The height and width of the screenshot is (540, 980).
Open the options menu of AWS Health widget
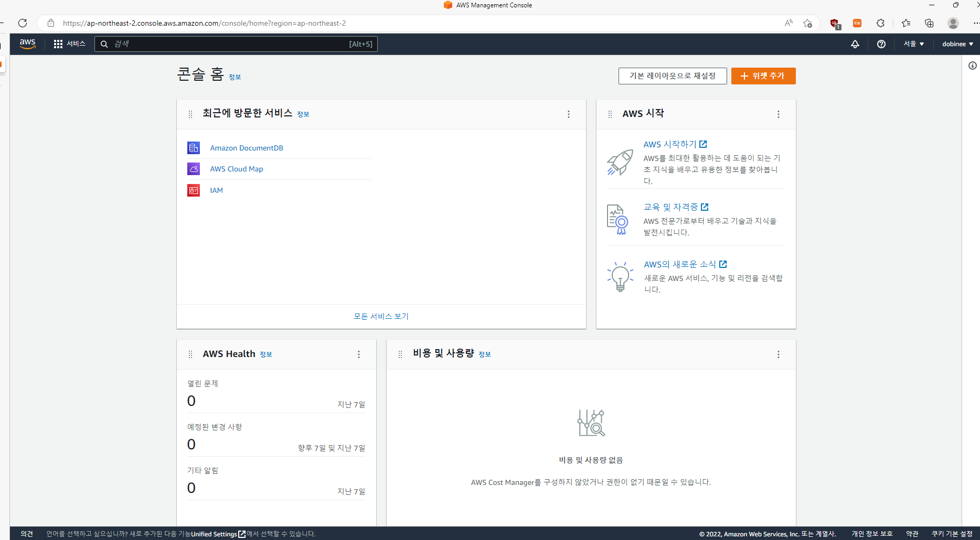[x=359, y=354]
